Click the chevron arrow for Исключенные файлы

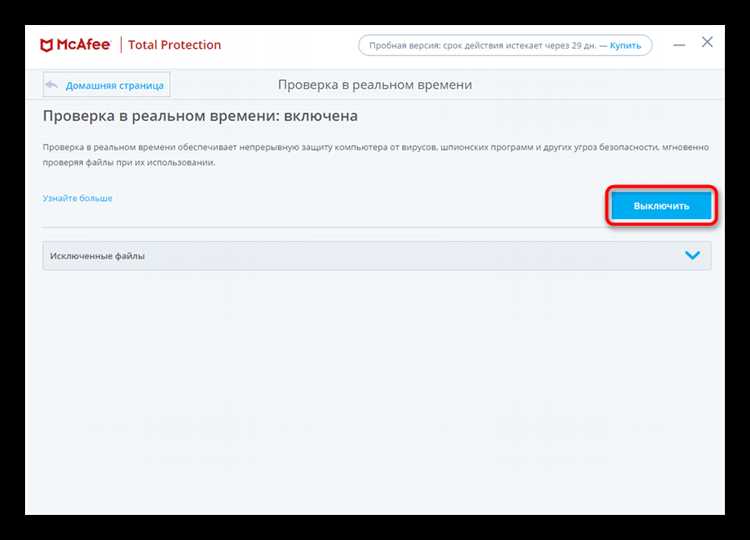click(x=692, y=255)
